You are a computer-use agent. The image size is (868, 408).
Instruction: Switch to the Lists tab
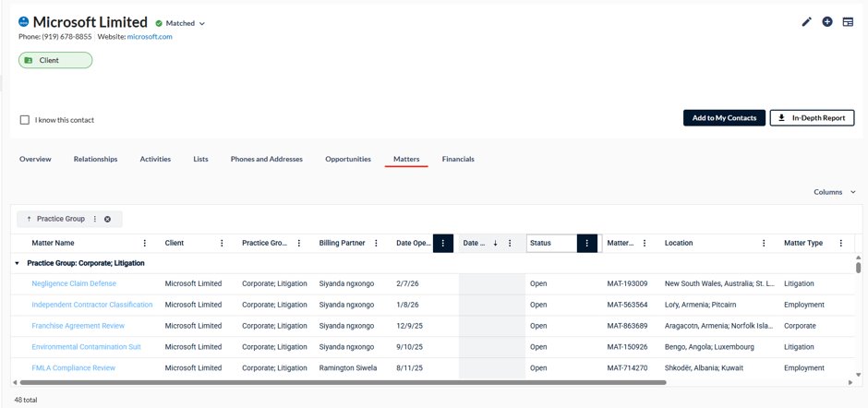201,159
